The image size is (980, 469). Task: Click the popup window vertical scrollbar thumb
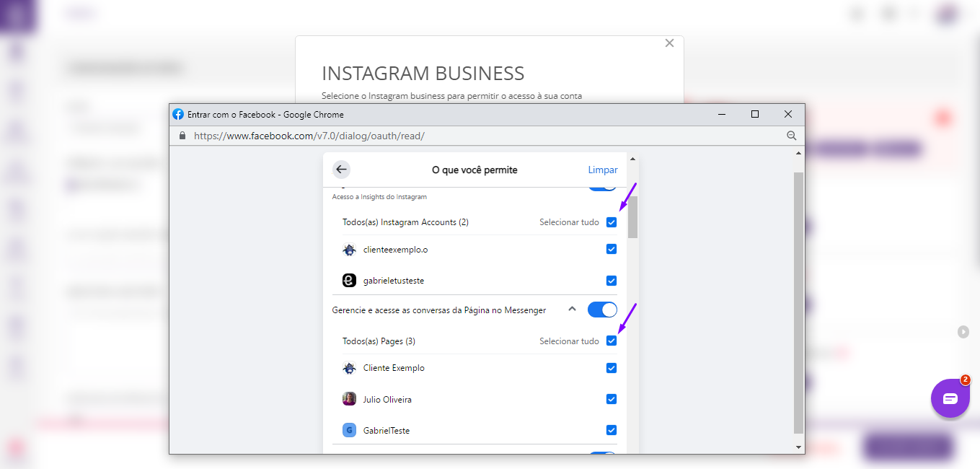click(x=798, y=303)
